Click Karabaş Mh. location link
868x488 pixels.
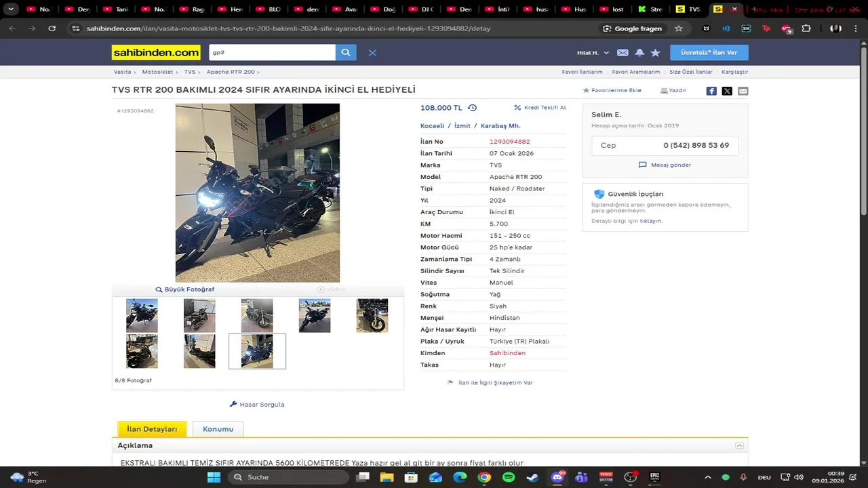click(x=500, y=126)
